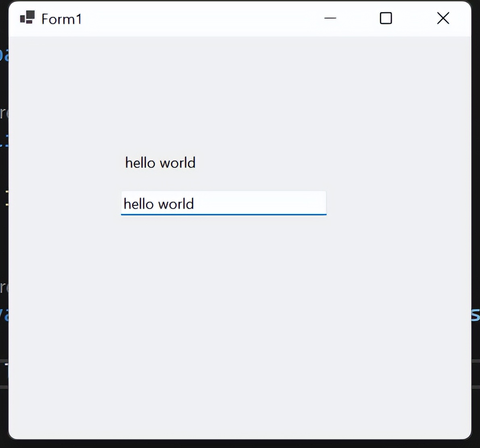Click the cascading-windows glyph in the title bar
Screen dimensions: 480x448
pos(27,18)
